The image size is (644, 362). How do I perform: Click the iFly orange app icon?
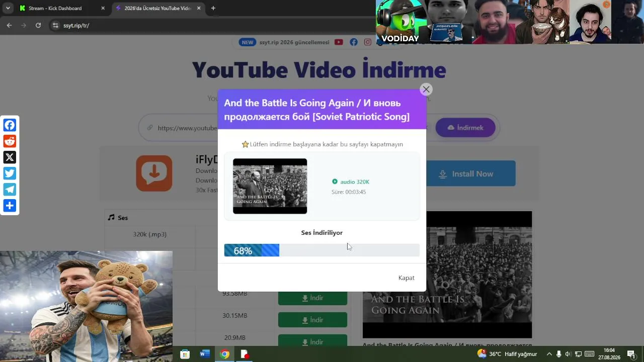(x=154, y=173)
